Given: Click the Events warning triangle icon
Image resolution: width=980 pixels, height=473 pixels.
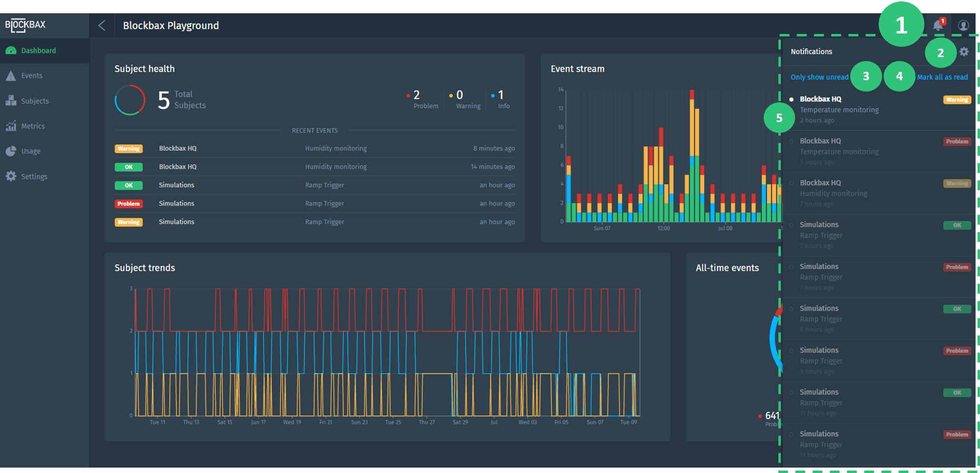Looking at the screenshot, I should pos(11,76).
